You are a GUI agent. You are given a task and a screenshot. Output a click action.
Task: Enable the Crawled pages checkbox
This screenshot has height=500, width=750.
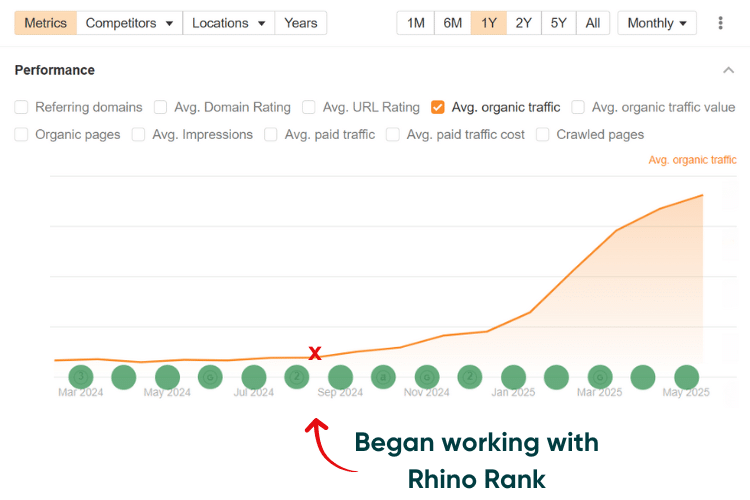(542, 134)
